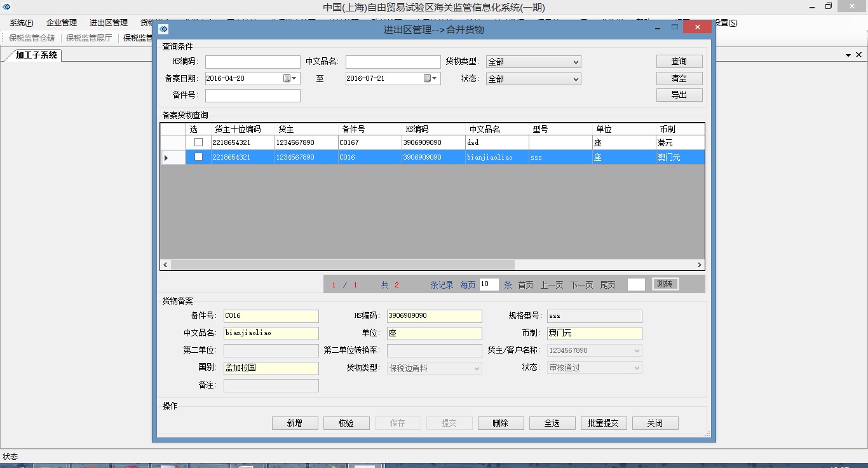The image size is (868, 468).
Task: Close the 加工子系统 panel with its X
Action: [859, 55]
